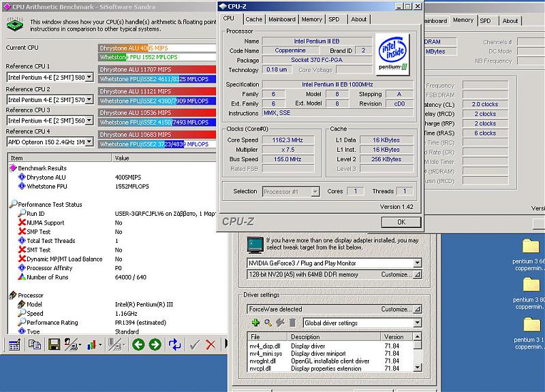545x392 pixels.
Task: Click the Code Name field showing Coppermine
Action: coord(290,50)
